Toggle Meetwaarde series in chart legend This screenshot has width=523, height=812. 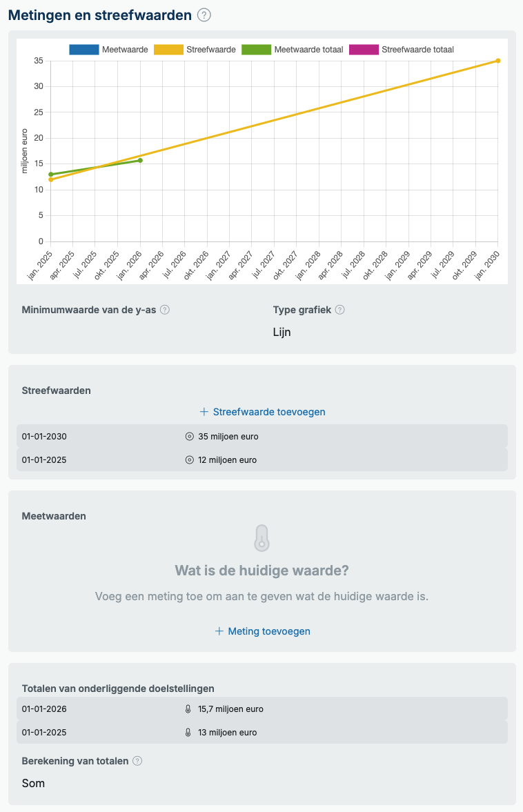(109, 50)
